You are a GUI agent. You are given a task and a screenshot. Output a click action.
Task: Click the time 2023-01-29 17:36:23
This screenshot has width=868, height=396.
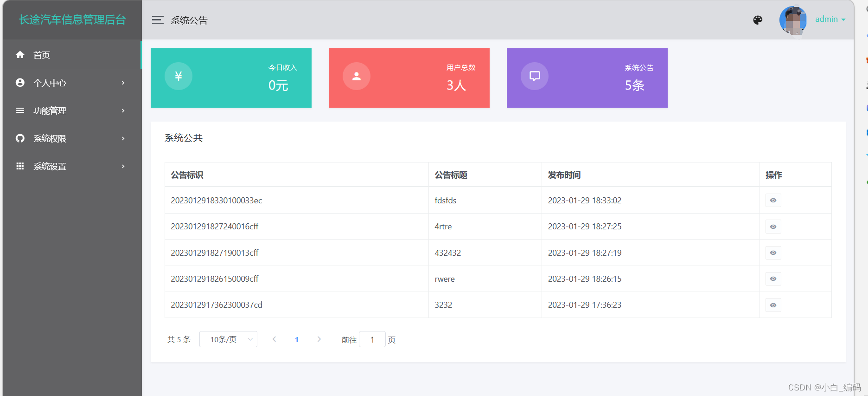585,305
